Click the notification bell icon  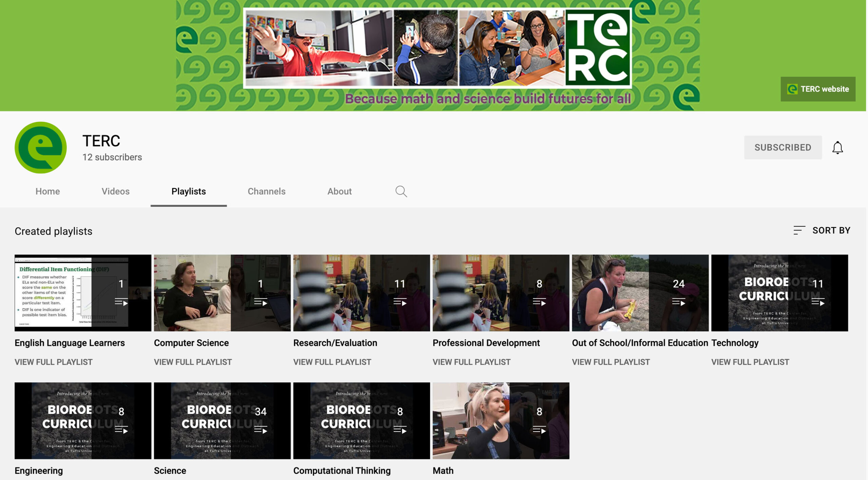coord(837,148)
